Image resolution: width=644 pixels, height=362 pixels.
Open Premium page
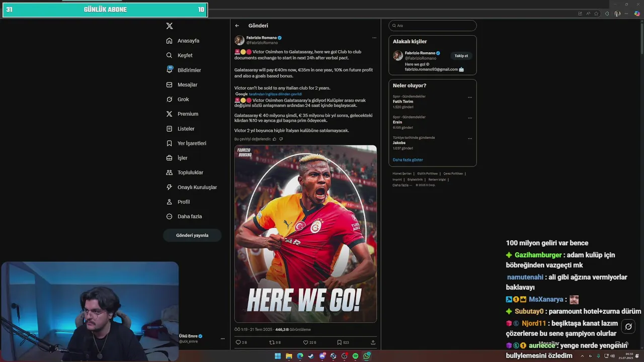(183, 114)
